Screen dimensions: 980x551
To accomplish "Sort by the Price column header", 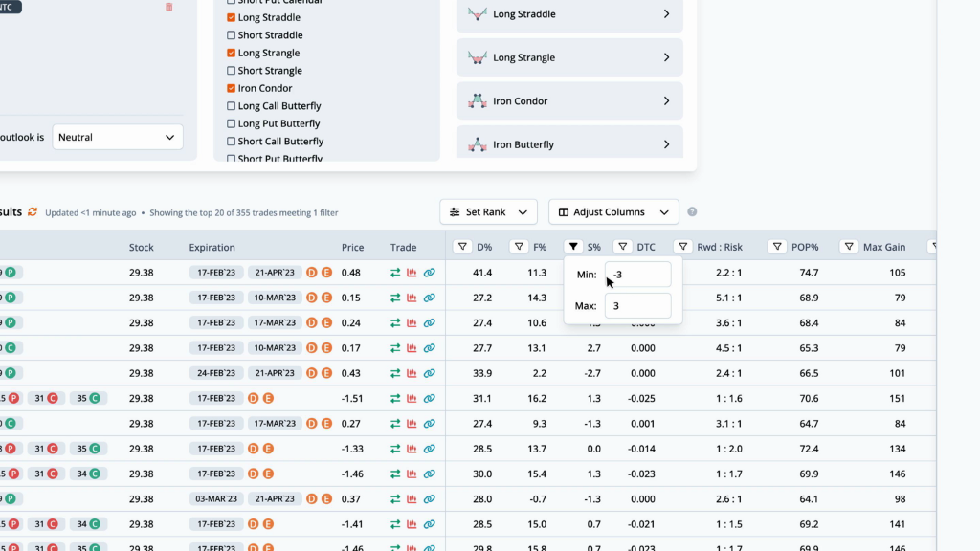I will point(352,248).
